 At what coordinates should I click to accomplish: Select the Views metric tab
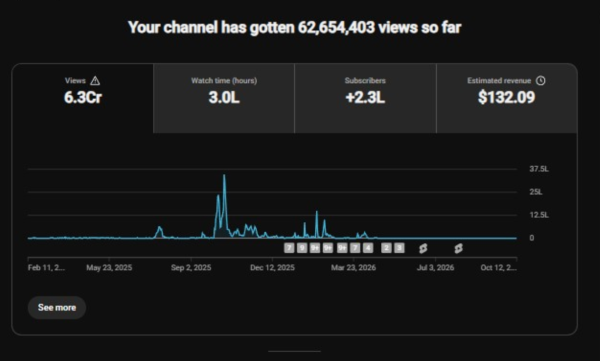point(83,98)
